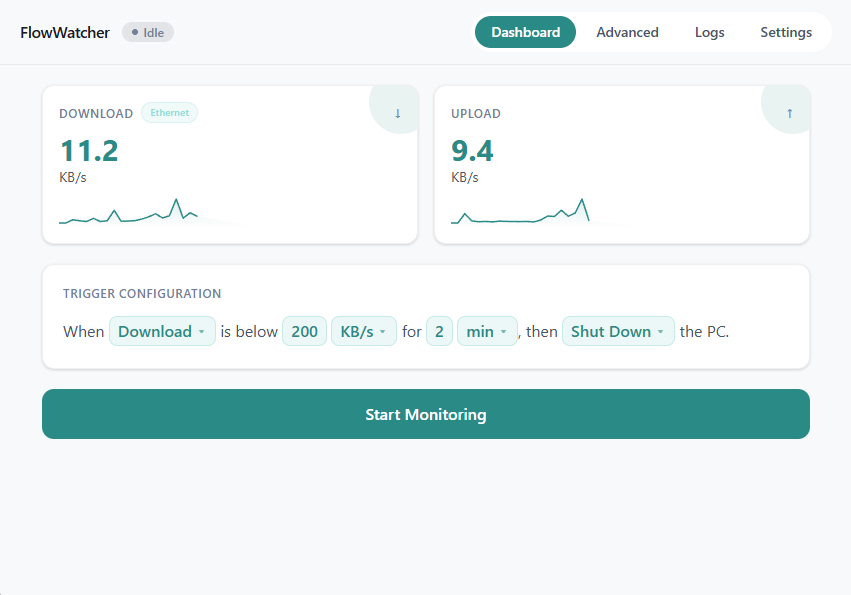Click the upload arrow icon
The height and width of the screenshot is (595, 851).
789,113
